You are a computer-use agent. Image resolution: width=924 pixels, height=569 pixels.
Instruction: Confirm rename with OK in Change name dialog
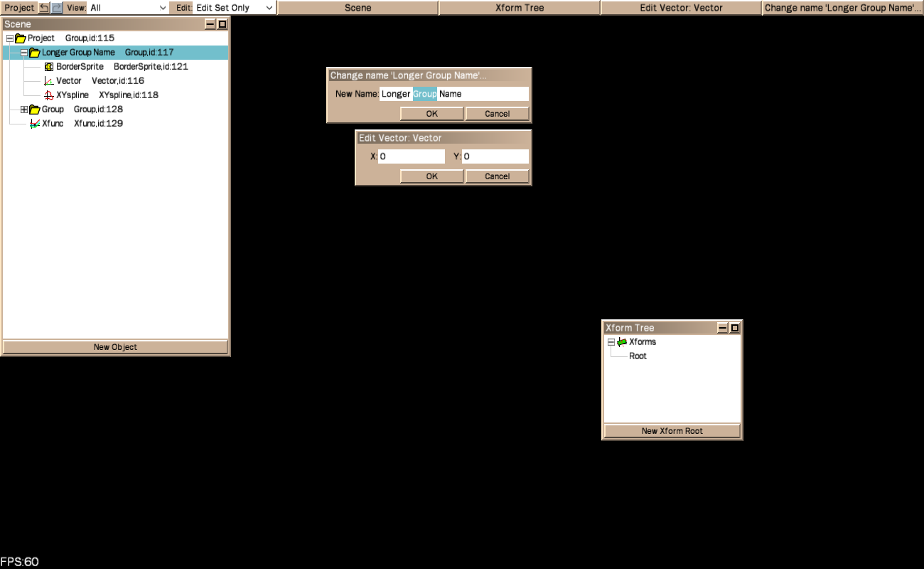[431, 114]
